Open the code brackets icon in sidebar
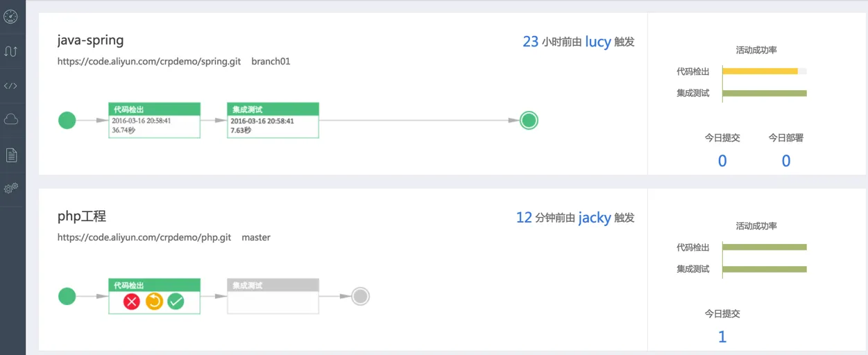 [10, 86]
